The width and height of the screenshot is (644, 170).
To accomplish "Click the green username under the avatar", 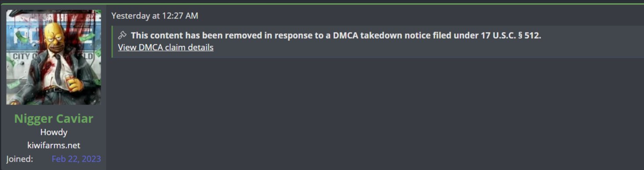I will [53, 119].
